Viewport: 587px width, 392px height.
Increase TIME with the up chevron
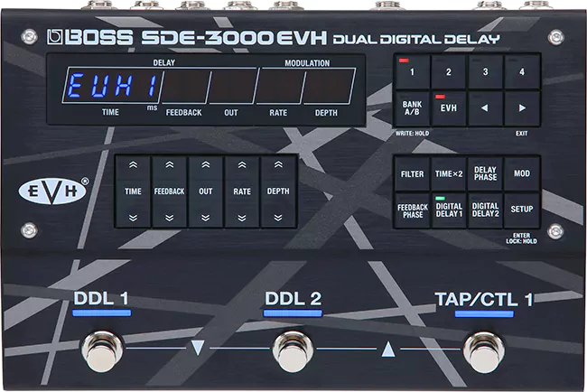133,165
